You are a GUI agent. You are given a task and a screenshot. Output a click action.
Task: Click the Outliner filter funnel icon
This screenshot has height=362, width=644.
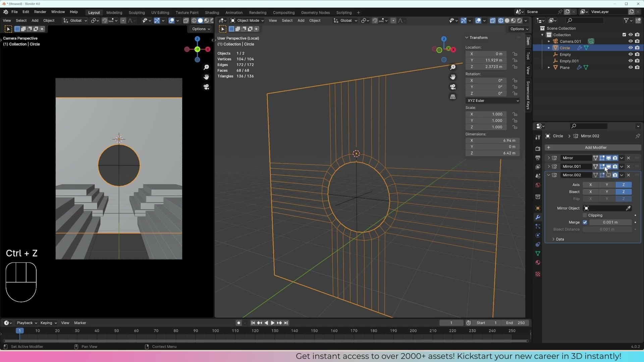point(626,20)
